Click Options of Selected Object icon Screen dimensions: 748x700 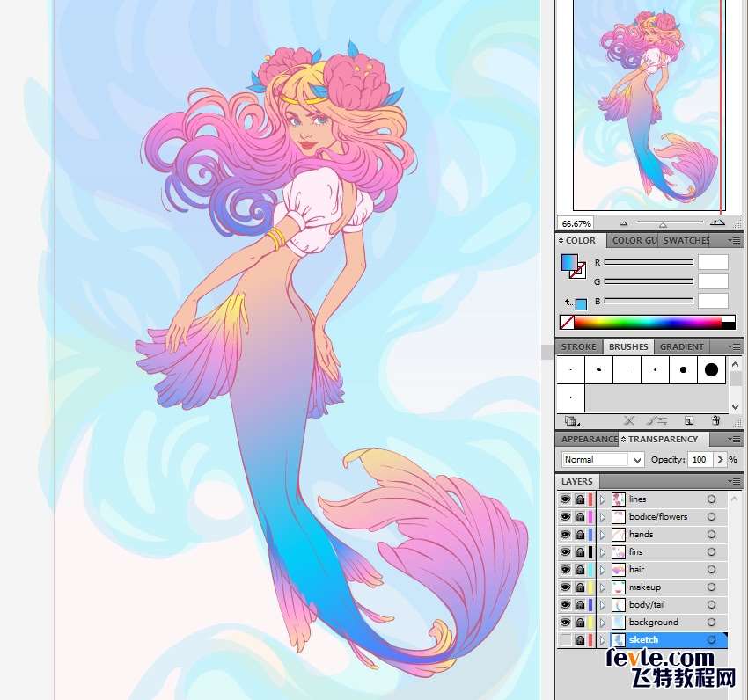(x=657, y=420)
